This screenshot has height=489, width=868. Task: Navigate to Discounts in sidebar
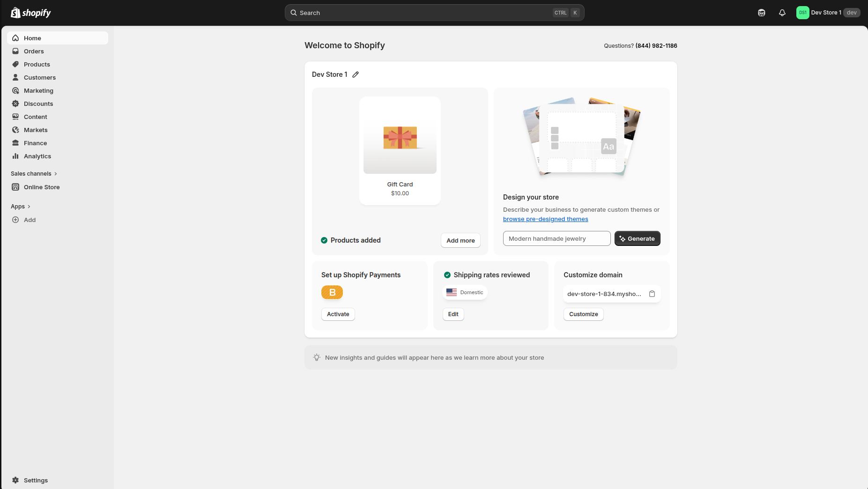tap(38, 104)
